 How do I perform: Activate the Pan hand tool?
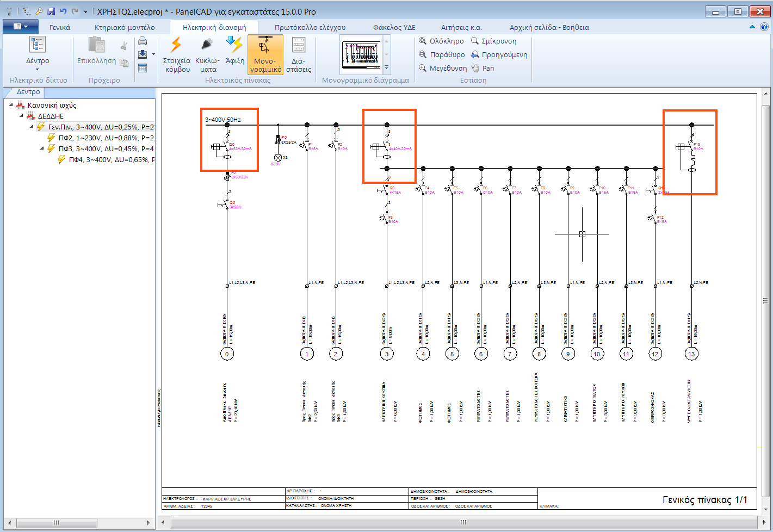point(483,68)
